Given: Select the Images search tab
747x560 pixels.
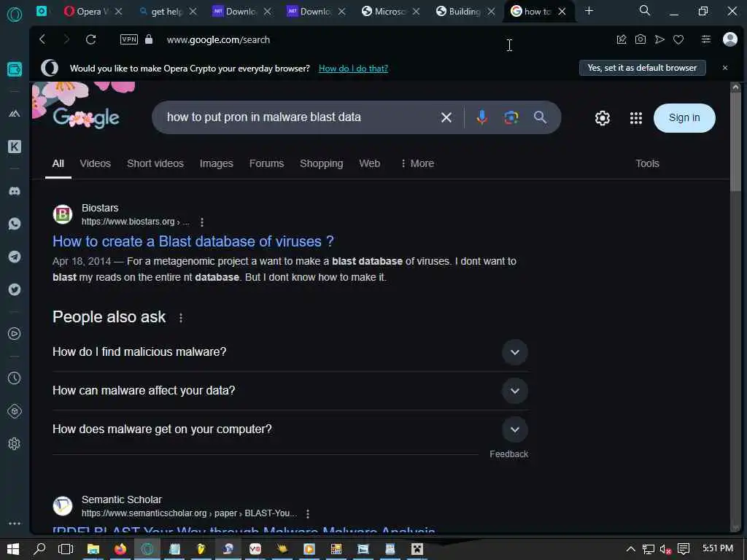Looking at the screenshot, I should pos(216,163).
